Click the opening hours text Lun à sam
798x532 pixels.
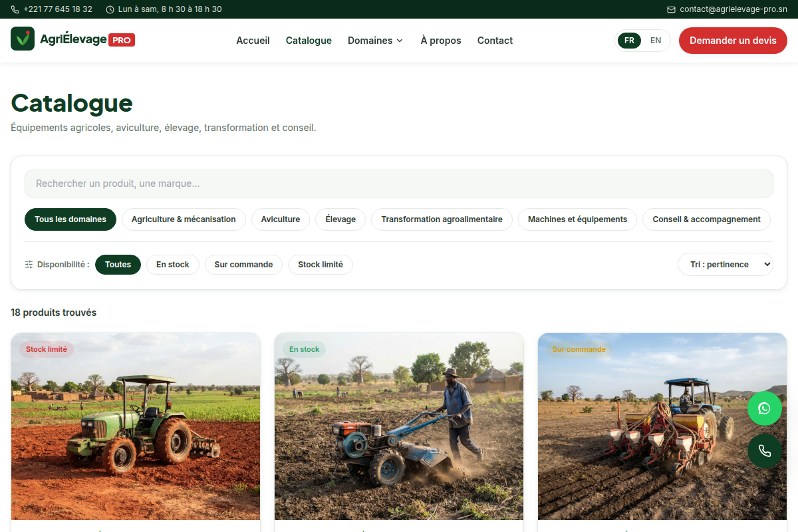pos(170,9)
